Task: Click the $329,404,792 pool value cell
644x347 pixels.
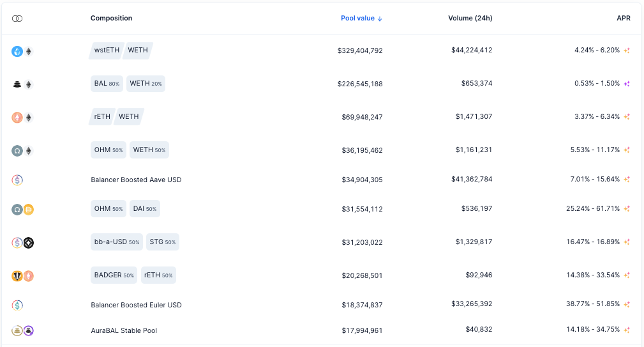Action: pyautogui.click(x=360, y=50)
